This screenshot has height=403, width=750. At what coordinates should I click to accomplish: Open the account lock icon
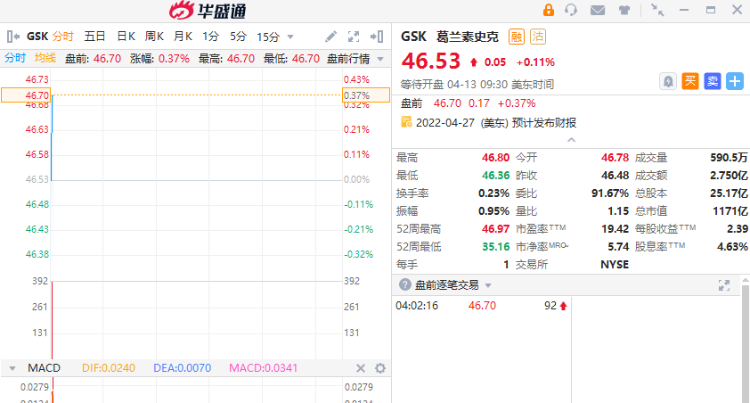pyautogui.click(x=548, y=10)
